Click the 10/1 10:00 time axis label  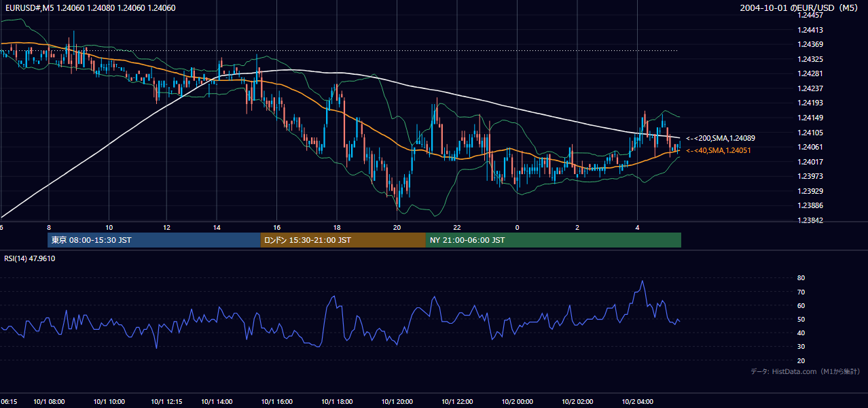[109, 402]
